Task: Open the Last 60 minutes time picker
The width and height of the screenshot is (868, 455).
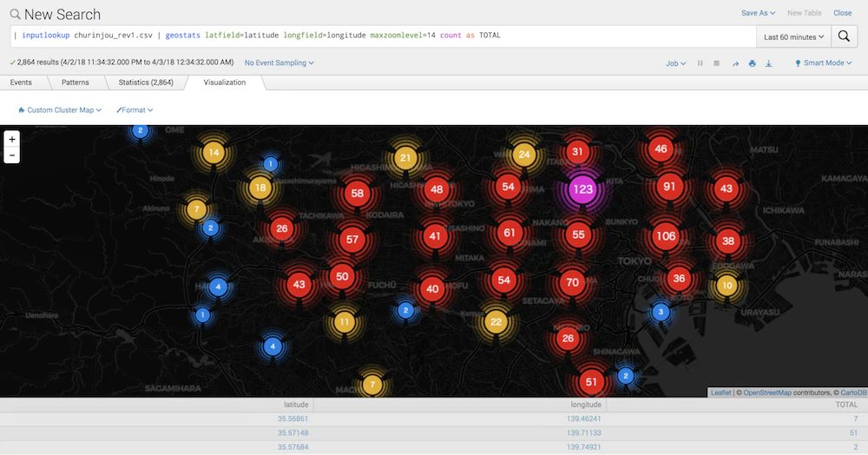Action: pos(794,36)
